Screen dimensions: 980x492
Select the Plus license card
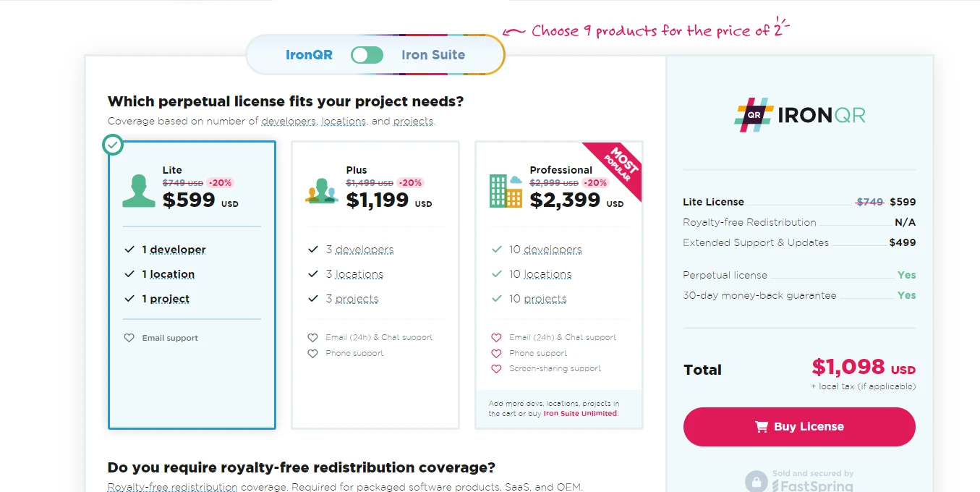[x=375, y=284]
